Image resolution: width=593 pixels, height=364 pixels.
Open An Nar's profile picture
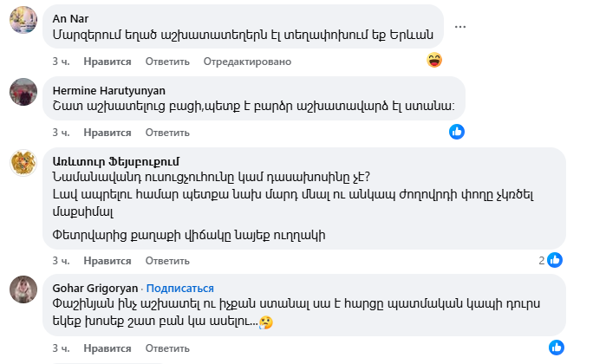[x=23, y=20]
